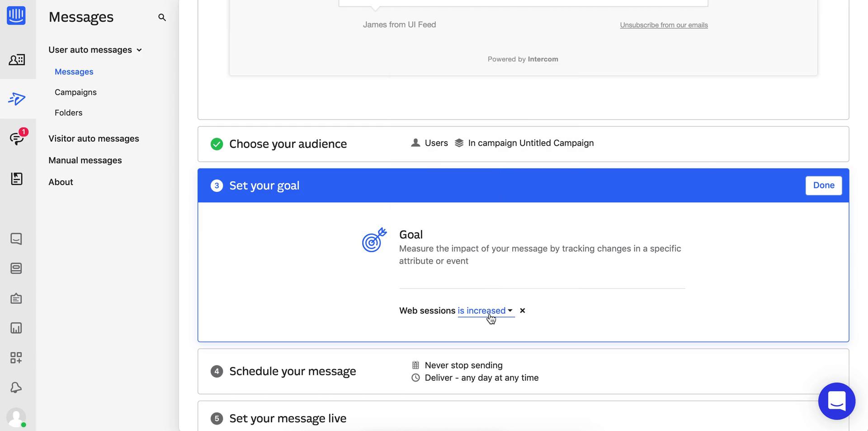
Task: Open About in sidebar
Action: 61,182
